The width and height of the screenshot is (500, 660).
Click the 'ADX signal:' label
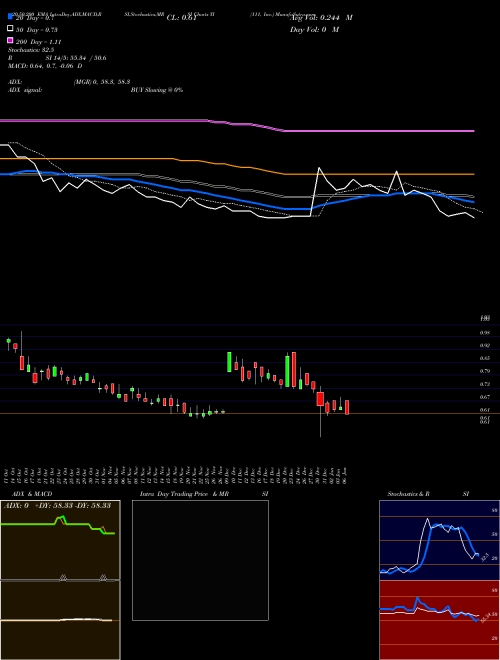(x=25, y=90)
